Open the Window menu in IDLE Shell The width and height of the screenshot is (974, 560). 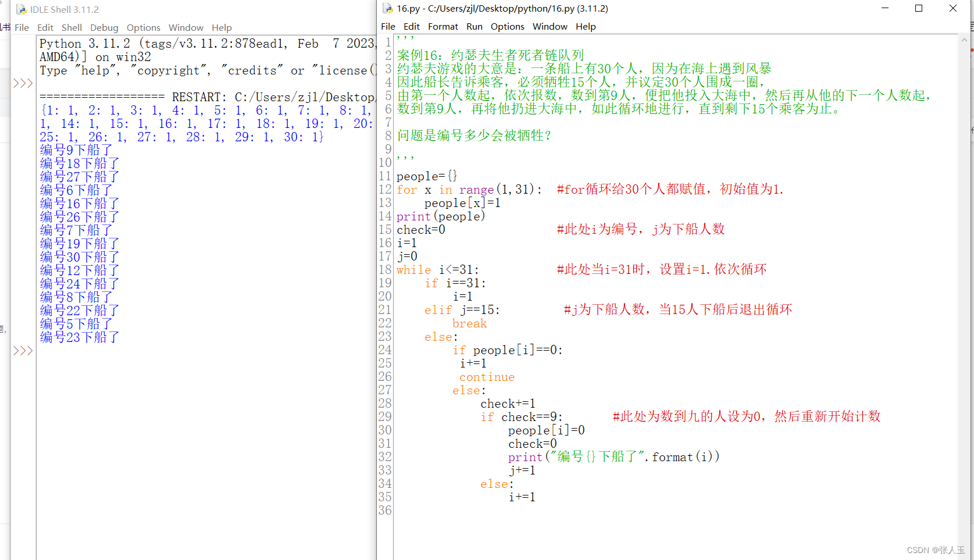point(186,27)
